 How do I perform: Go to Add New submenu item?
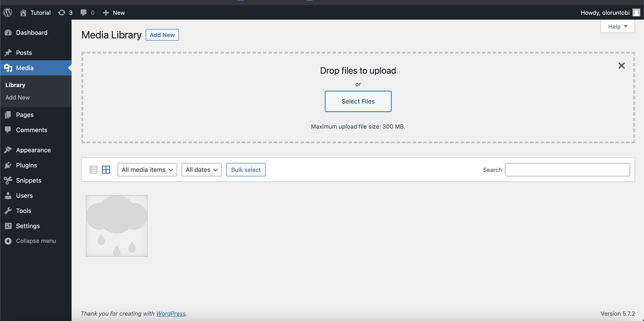tap(17, 98)
